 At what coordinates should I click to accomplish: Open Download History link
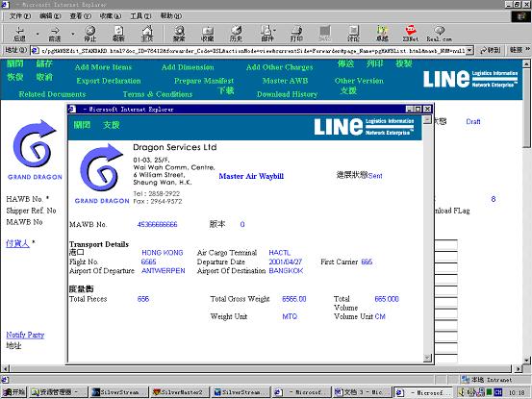point(287,94)
